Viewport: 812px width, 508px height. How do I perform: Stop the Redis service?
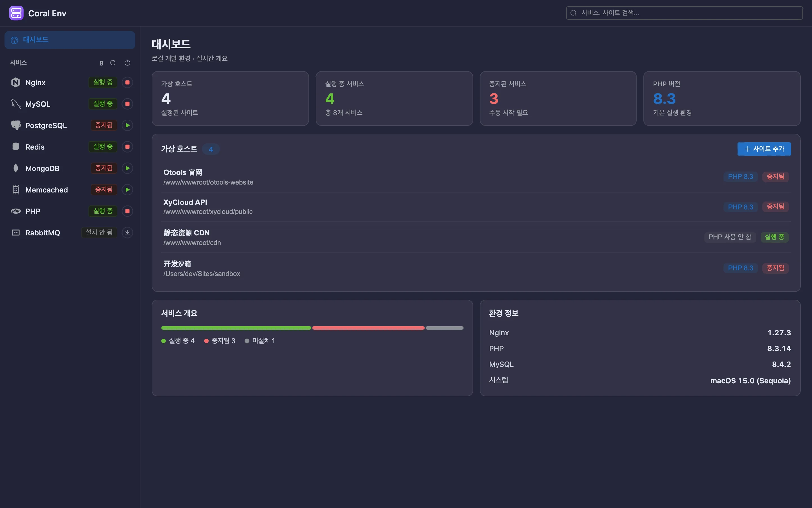127,147
